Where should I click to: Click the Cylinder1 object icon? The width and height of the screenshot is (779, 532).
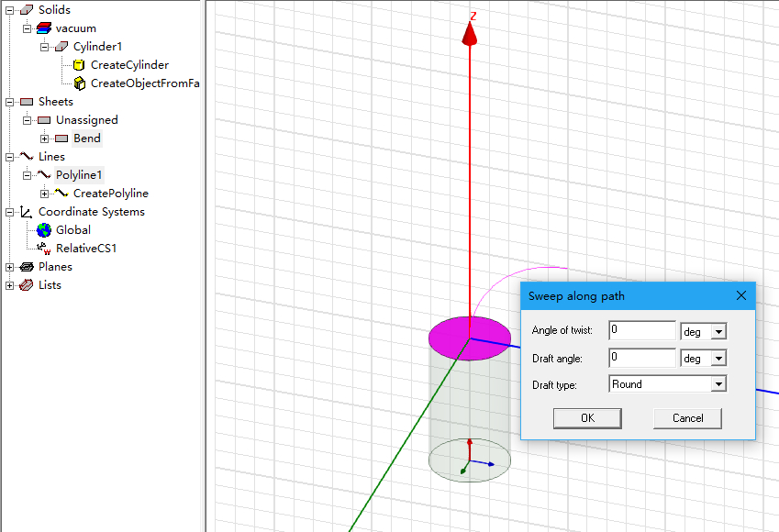point(61,47)
